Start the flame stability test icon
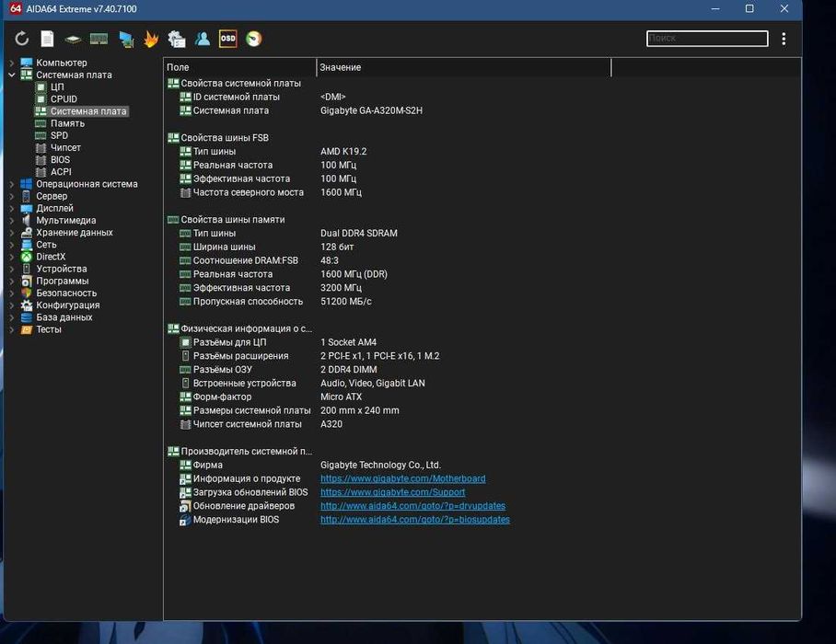This screenshot has width=836, height=644. pos(151,39)
